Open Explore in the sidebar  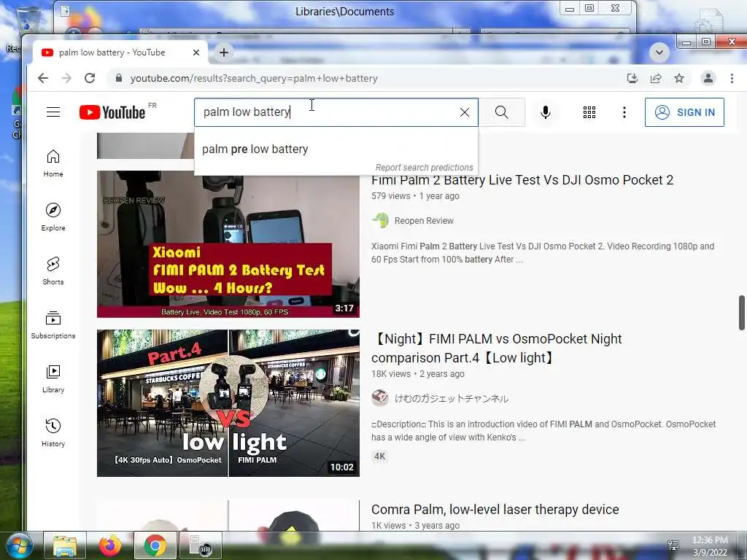pyautogui.click(x=53, y=217)
